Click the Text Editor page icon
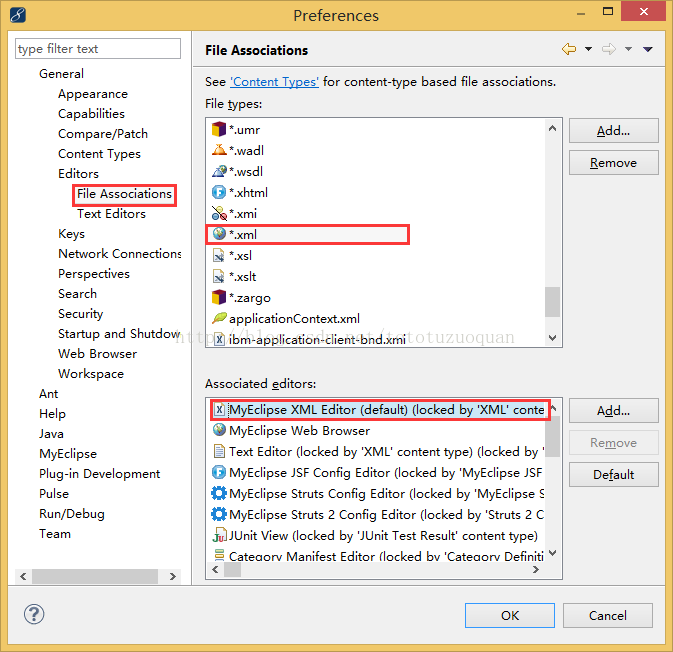Screen dimensions: 673x652 (x=219, y=451)
